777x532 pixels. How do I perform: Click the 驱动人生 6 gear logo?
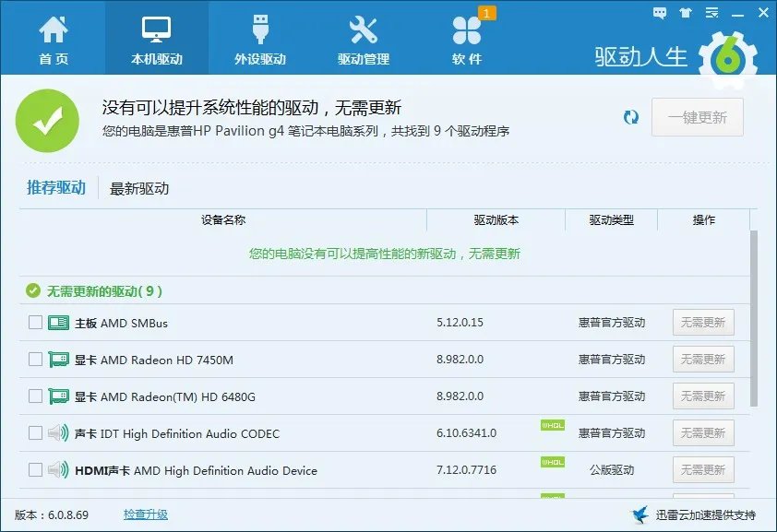(727, 58)
